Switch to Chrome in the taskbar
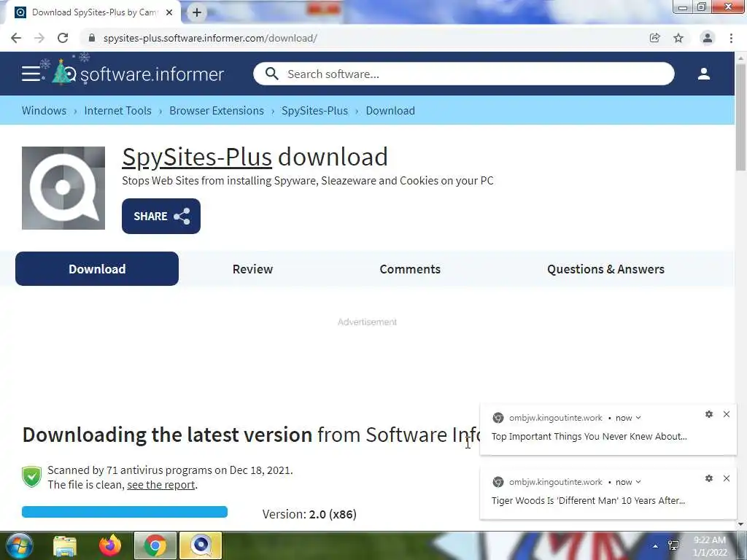The height and width of the screenshot is (560, 747). 155,545
